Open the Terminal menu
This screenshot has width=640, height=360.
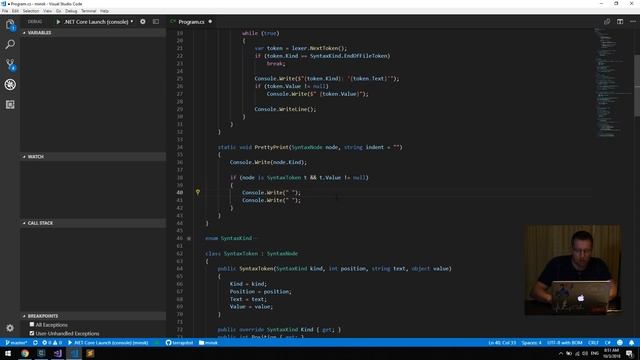point(89,11)
